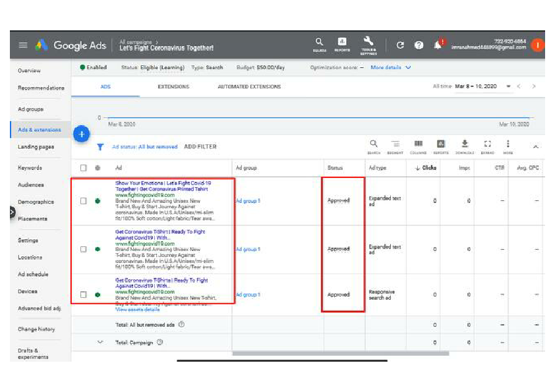This screenshot has height=392, width=555.
Task: Check the second Expanded text ad row
Action: pyautogui.click(x=83, y=249)
